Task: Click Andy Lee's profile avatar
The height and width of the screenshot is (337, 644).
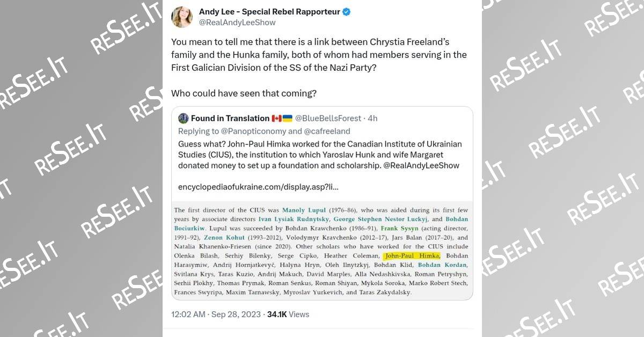Action: [182, 17]
